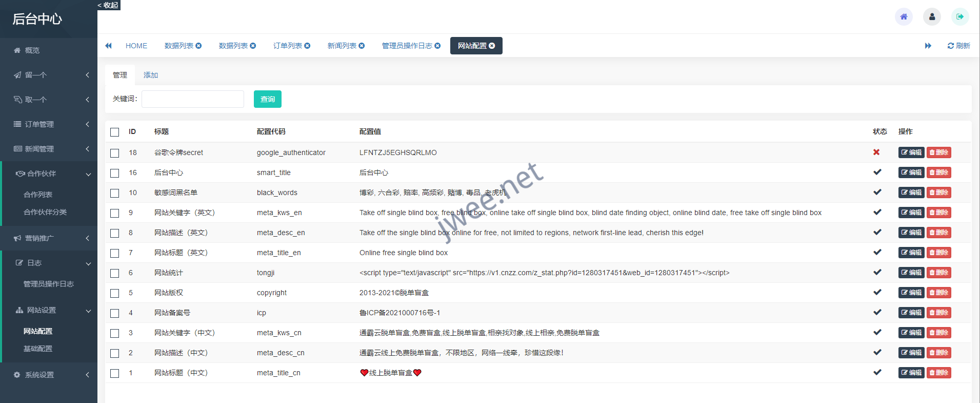
Task: Switch to the HOME tab
Action: coord(136,46)
